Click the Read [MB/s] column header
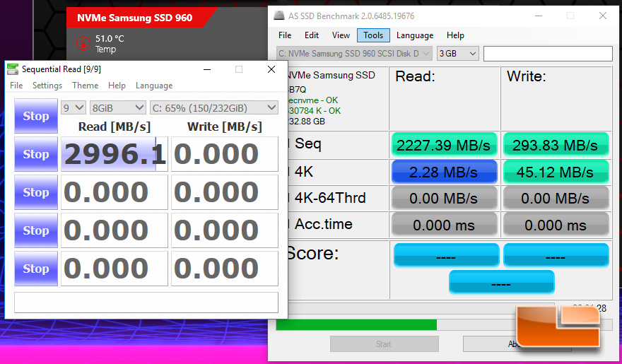Screen dimensions: 622x364 tap(115, 127)
